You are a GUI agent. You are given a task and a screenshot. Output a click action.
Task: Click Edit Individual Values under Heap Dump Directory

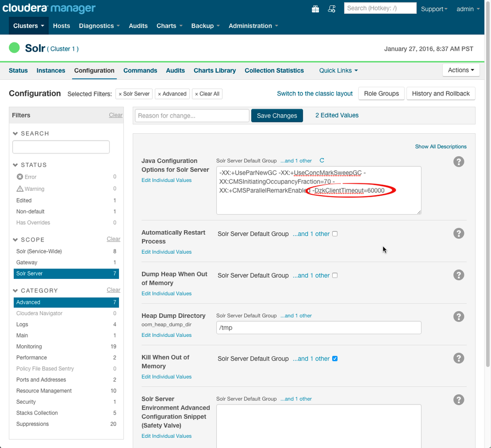(x=166, y=335)
